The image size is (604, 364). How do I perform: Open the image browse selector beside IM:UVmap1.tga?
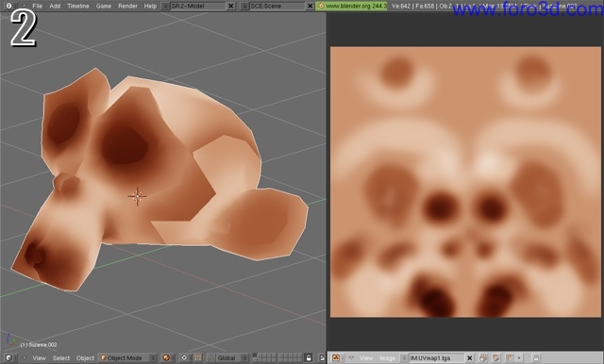405,357
